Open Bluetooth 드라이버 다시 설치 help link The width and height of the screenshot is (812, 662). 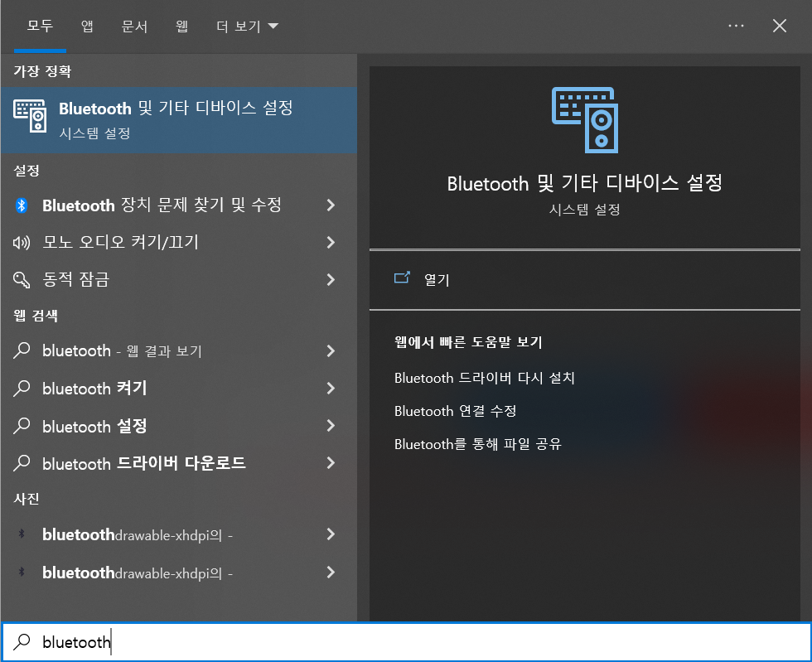pos(484,378)
